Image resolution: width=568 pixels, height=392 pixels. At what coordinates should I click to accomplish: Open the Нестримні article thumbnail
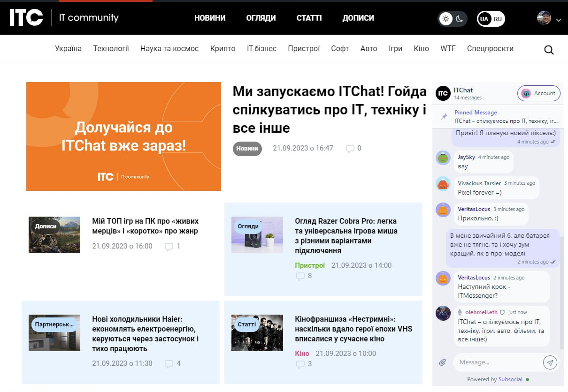pyautogui.click(x=257, y=333)
